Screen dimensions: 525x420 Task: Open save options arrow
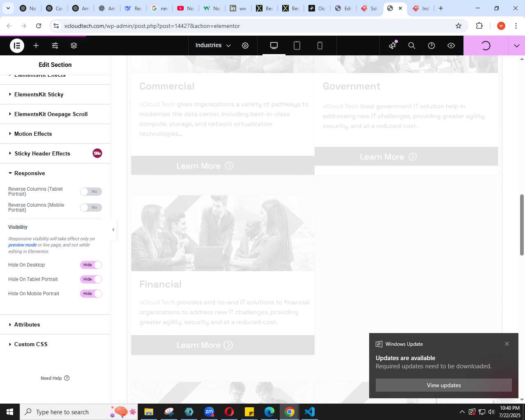tap(517, 46)
